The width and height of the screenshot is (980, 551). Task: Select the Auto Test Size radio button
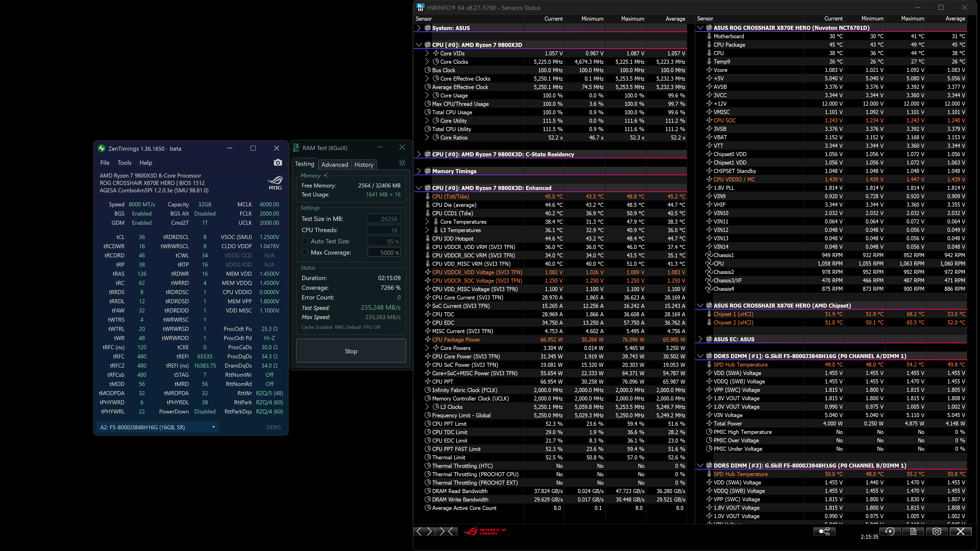tap(305, 241)
